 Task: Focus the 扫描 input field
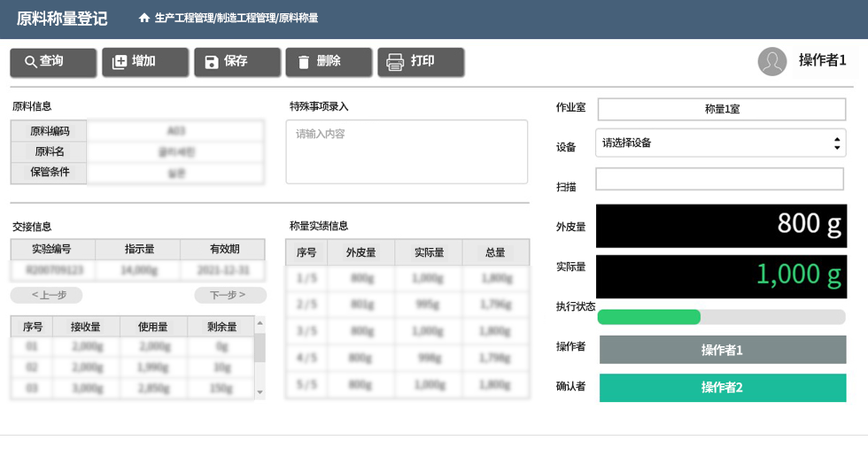719,179
